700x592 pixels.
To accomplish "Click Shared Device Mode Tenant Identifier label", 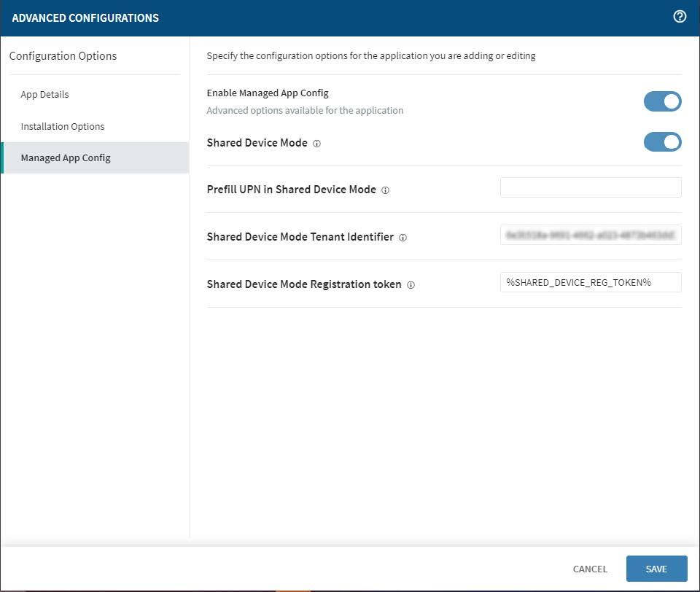I will click(x=300, y=237).
